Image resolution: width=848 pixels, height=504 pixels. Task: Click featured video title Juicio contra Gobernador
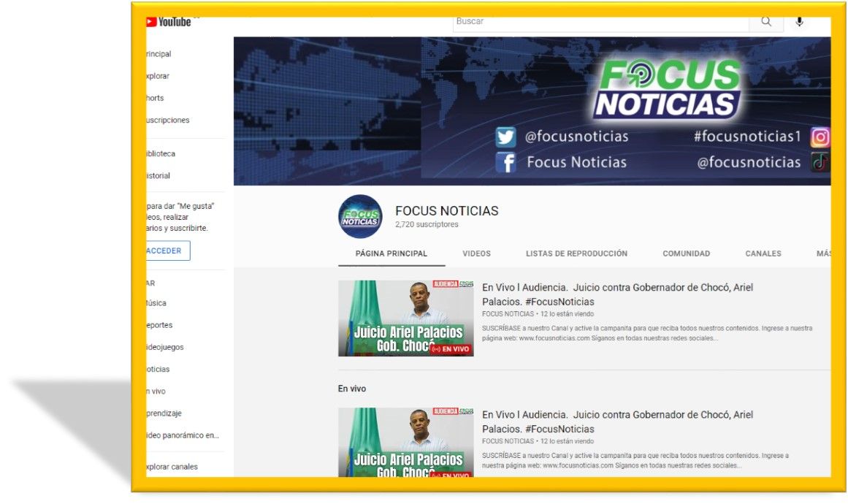(617, 294)
